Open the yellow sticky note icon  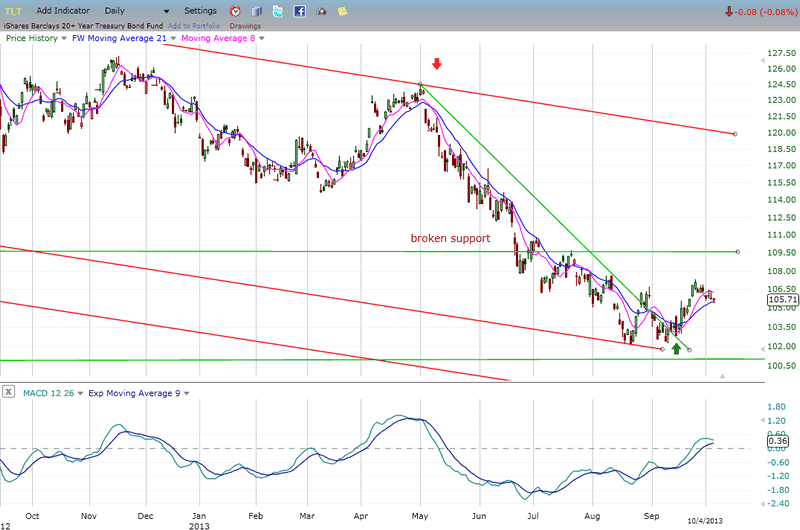click(343, 11)
